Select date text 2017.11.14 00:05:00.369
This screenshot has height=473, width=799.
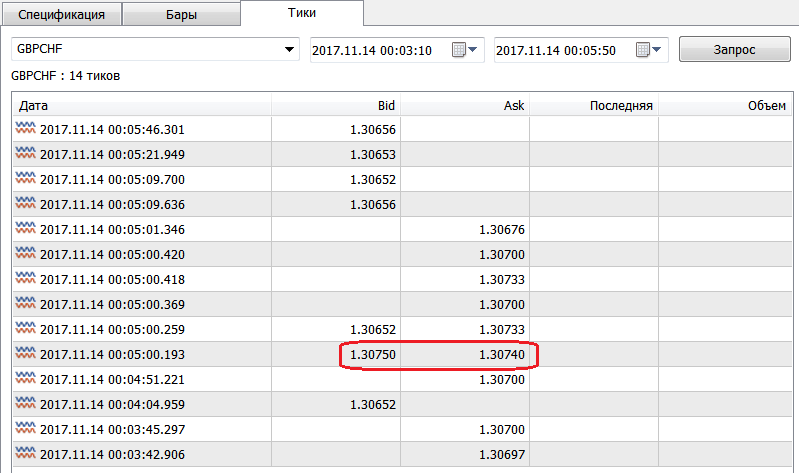pos(112,304)
